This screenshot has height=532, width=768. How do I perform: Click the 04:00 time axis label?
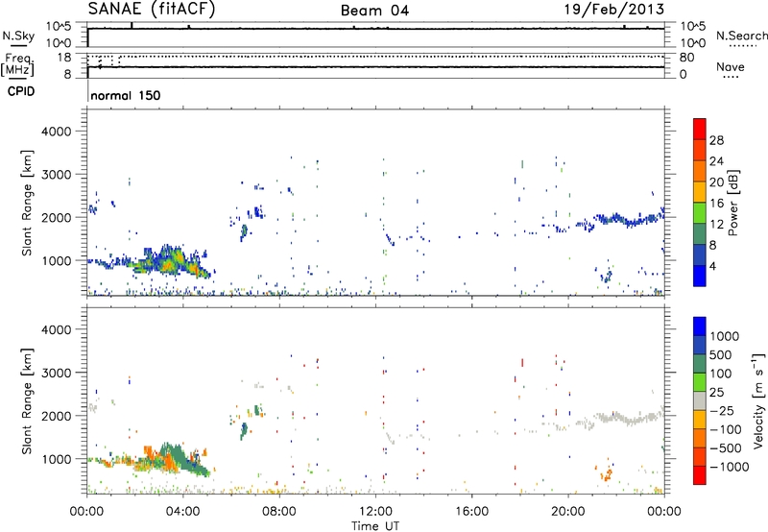[x=183, y=511]
